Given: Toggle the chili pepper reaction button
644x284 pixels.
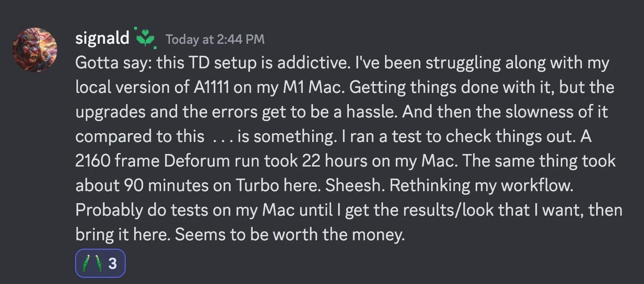Looking at the screenshot, I should pyautogui.click(x=100, y=263).
